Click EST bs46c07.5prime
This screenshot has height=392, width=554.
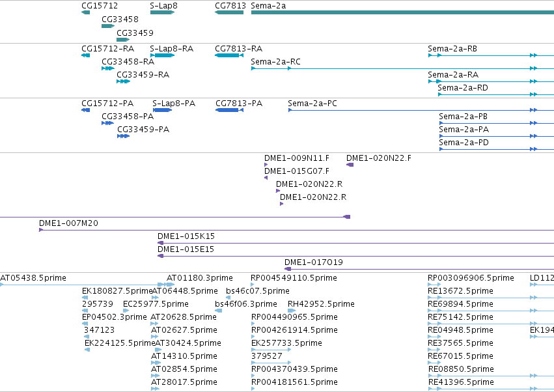[x=258, y=291]
